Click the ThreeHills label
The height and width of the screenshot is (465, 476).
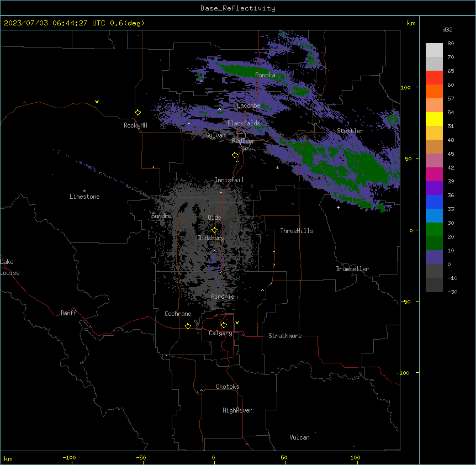point(297,231)
